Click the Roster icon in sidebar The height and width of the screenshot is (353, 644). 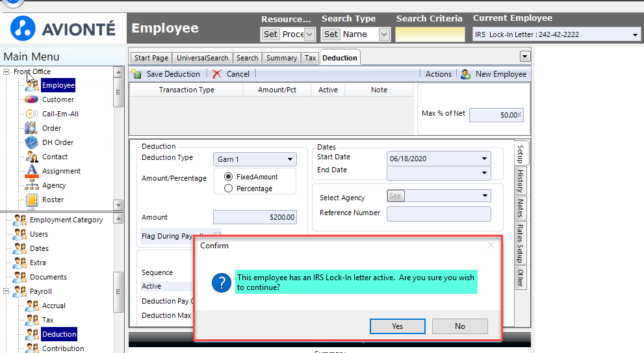coord(31,200)
